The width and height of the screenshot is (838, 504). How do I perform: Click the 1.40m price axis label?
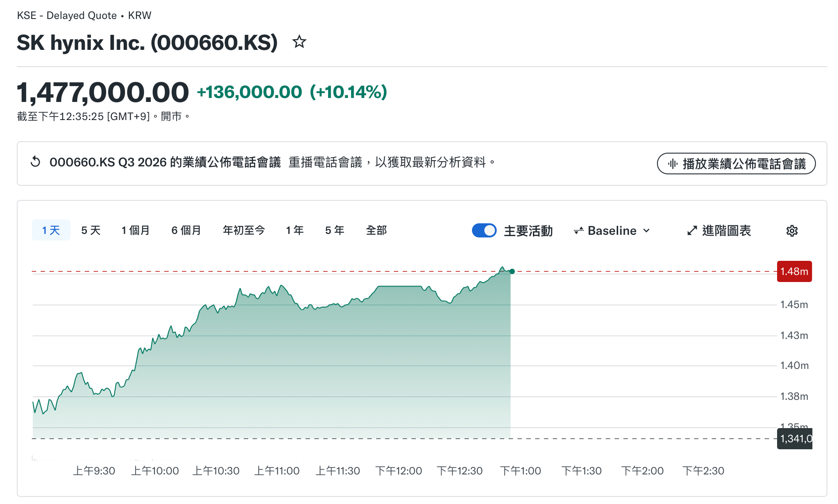794,365
